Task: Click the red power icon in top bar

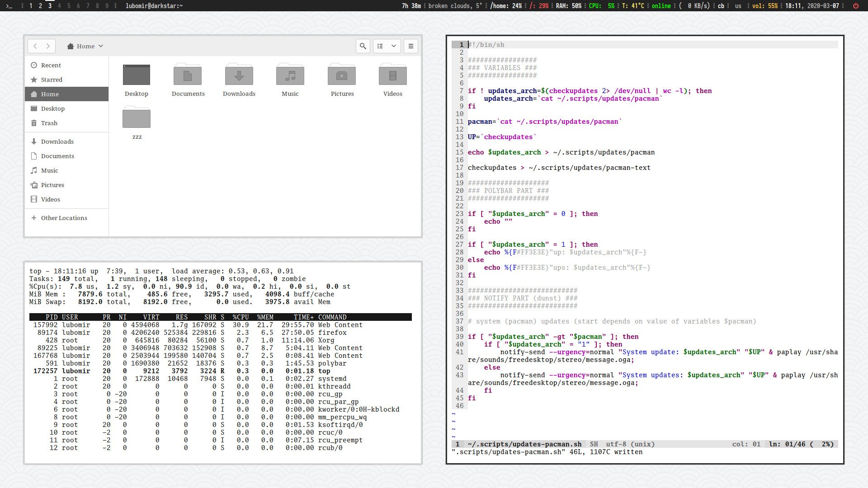Action: point(855,6)
